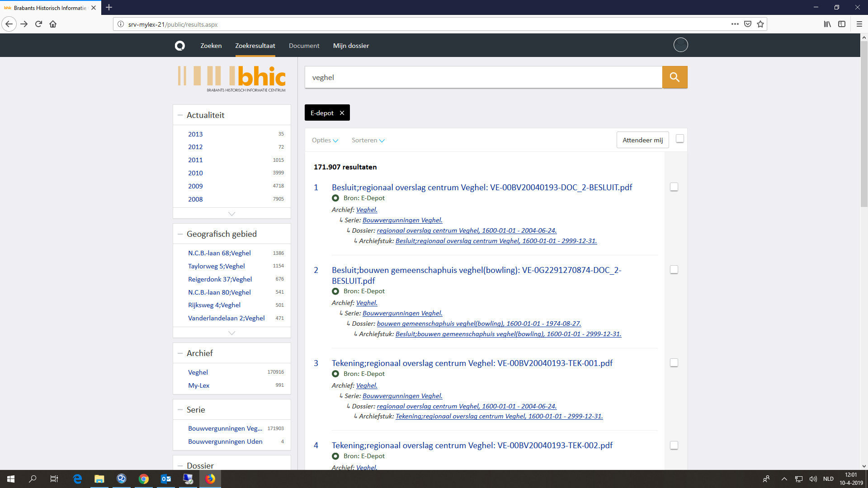This screenshot has height=488, width=868.
Task: Tick the checkbox for result 1
Action: click(x=674, y=187)
